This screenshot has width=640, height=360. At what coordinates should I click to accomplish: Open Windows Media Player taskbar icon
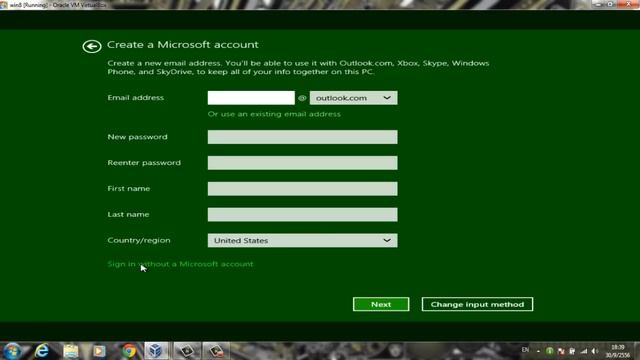tap(99, 351)
